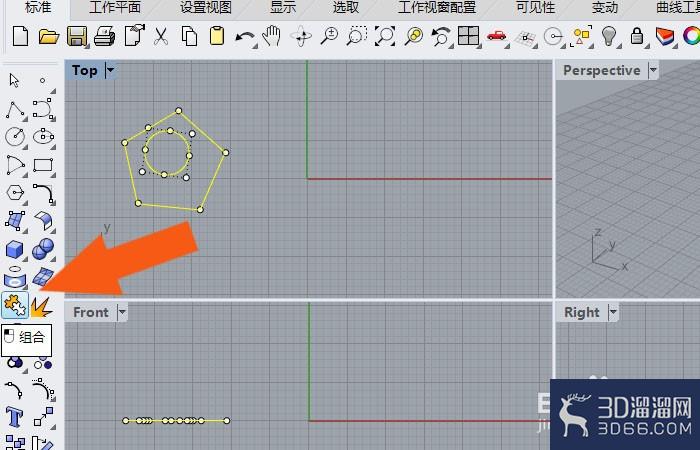Click the Front viewport title label
Viewport: 700px width, 450px height.
pyautogui.click(x=91, y=312)
